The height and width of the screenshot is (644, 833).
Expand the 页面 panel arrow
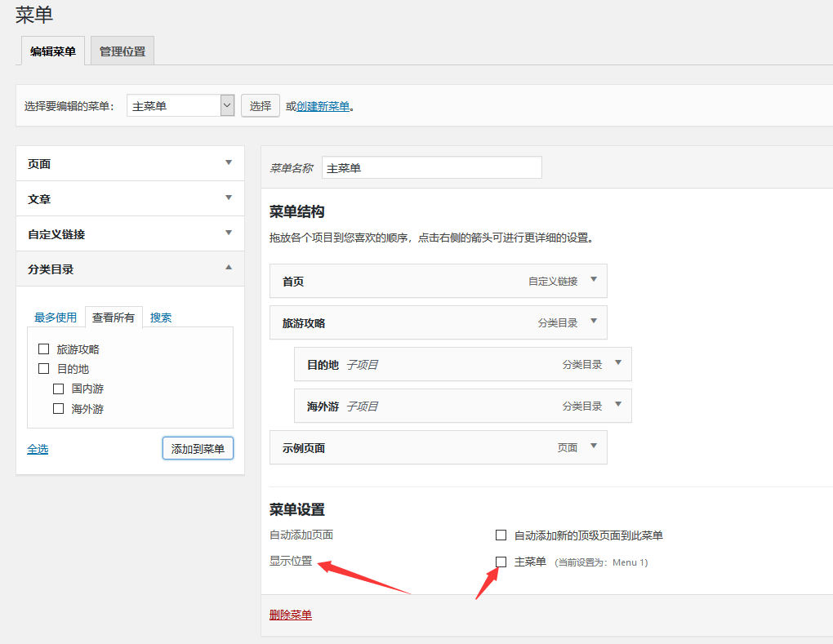tap(229, 163)
